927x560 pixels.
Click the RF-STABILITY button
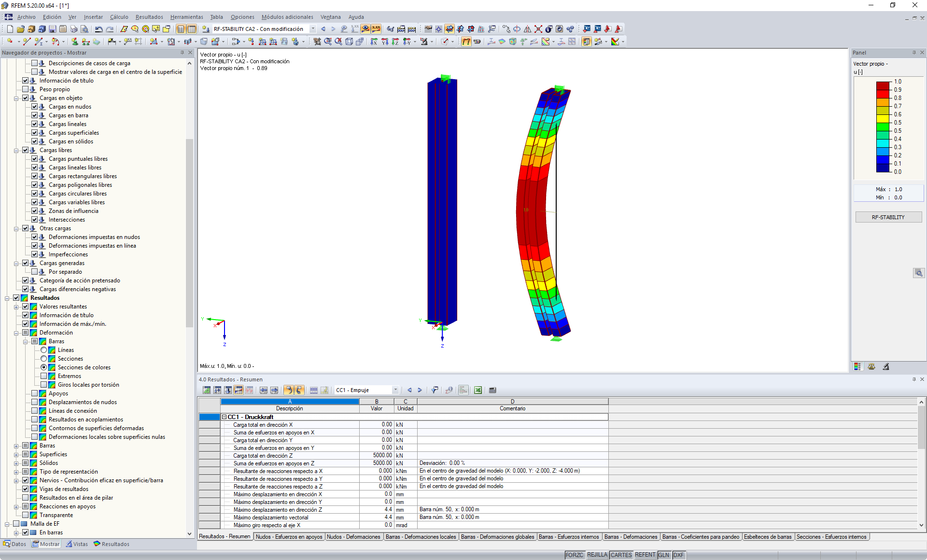click(888, 217)
